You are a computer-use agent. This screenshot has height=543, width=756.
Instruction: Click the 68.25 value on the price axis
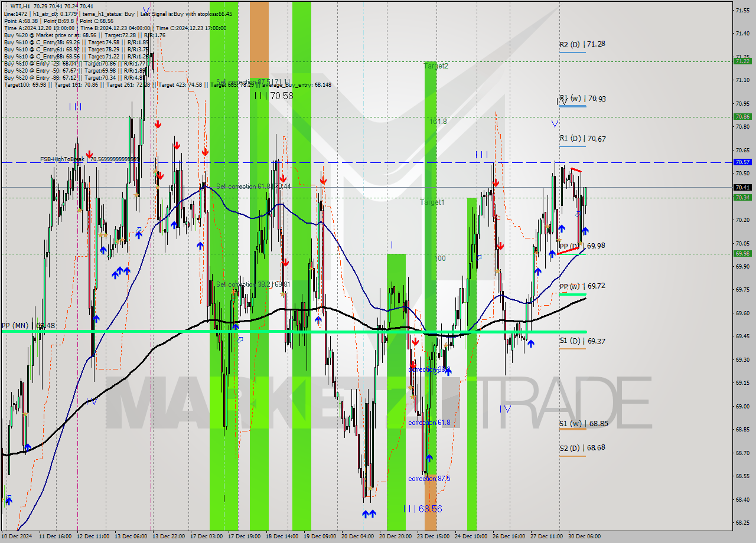pos(742,523)
